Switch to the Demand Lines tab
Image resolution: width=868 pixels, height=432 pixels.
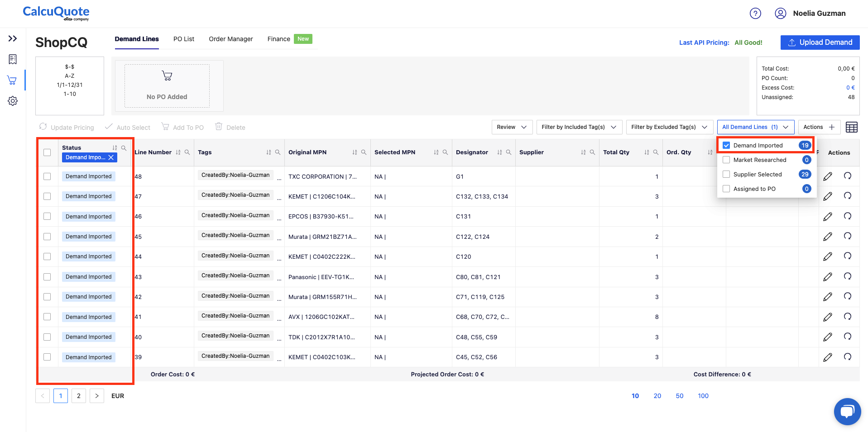137,39
